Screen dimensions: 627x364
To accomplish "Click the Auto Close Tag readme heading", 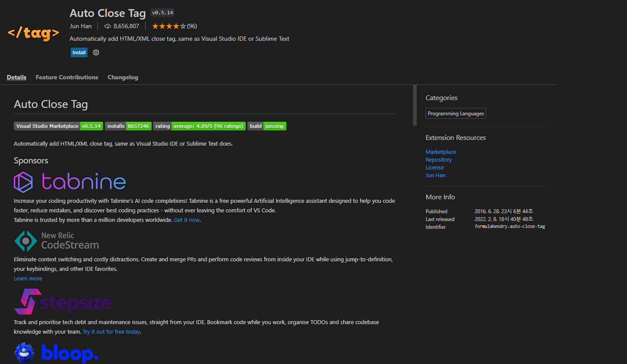I will 51,104.
